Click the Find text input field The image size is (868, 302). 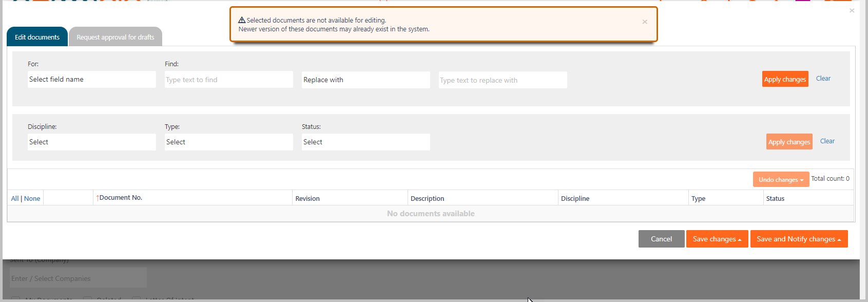[x=228, y=80]
